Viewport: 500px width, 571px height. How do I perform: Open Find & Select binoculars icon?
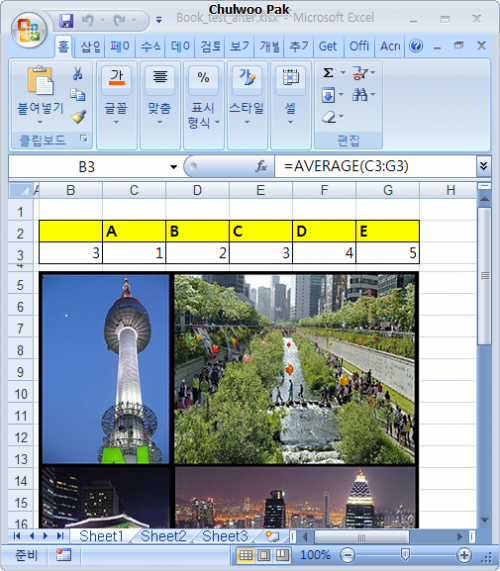[360, 95]
